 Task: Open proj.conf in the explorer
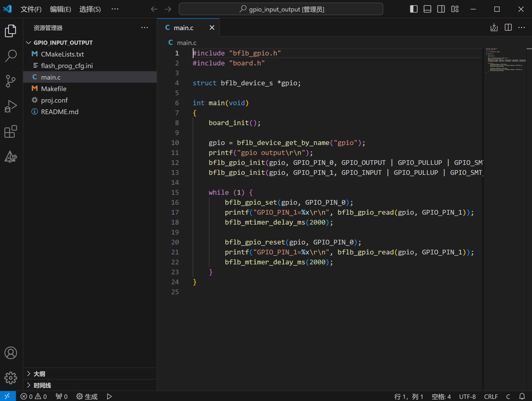90,100
